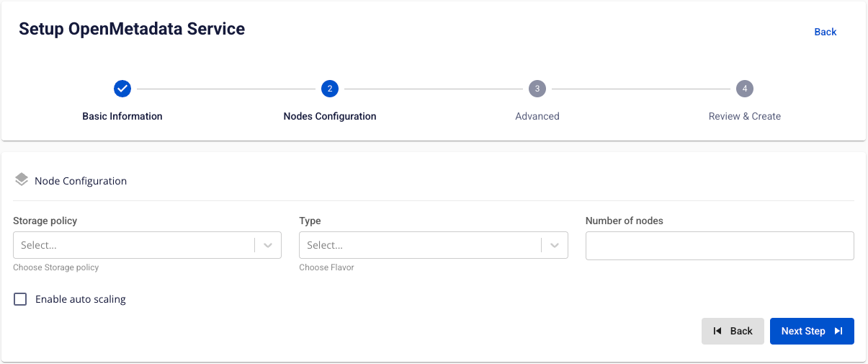This screenshot has width=868, height=364.
Task: Click the completed Basic Information step checkmark
Action: [x=122, y=89]
